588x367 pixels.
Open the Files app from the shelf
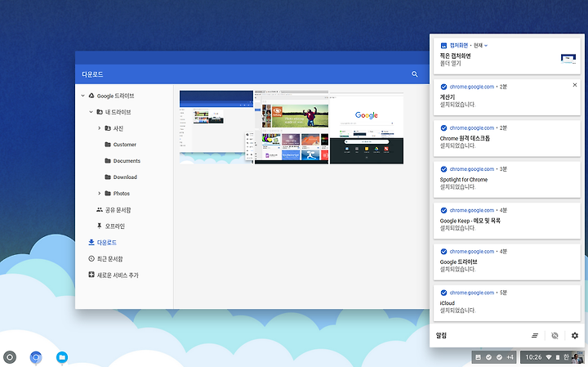[62, 357]
